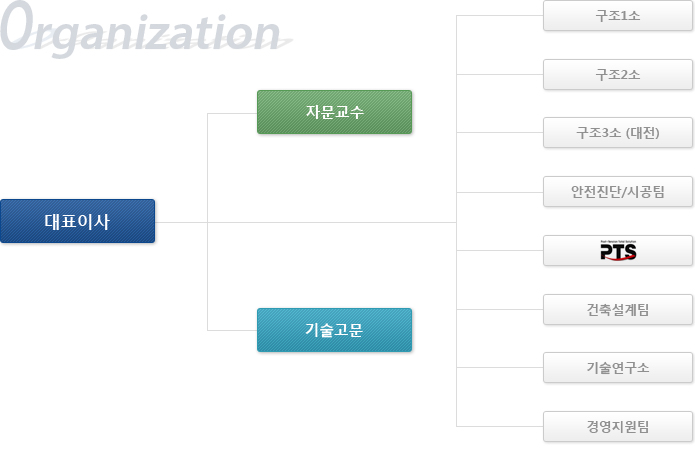Click the Organization heading text
The height and width of the screenshot is (449, 695).
coord(141,29)
